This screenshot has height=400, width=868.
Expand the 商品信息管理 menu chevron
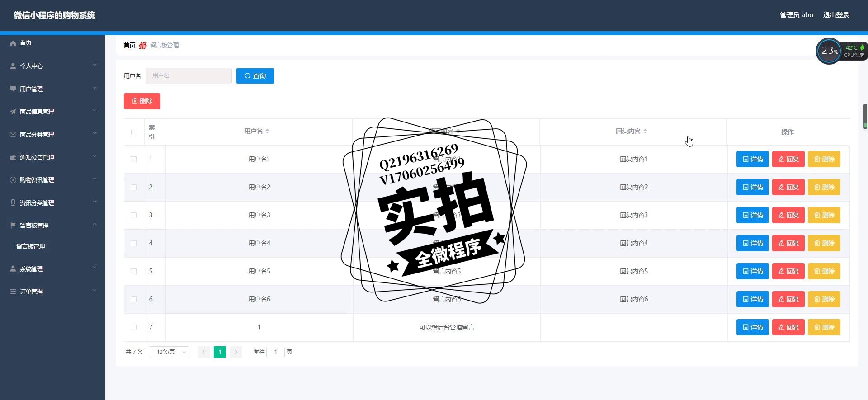pyautogui.click(x=94, y=111)
